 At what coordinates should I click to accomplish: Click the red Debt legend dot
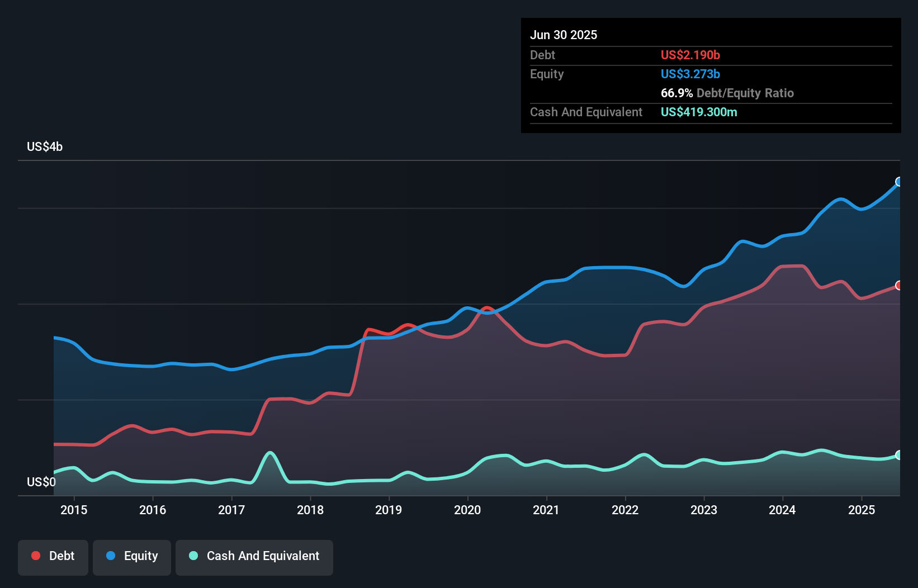pyautogui.click(x=36, y=556)
